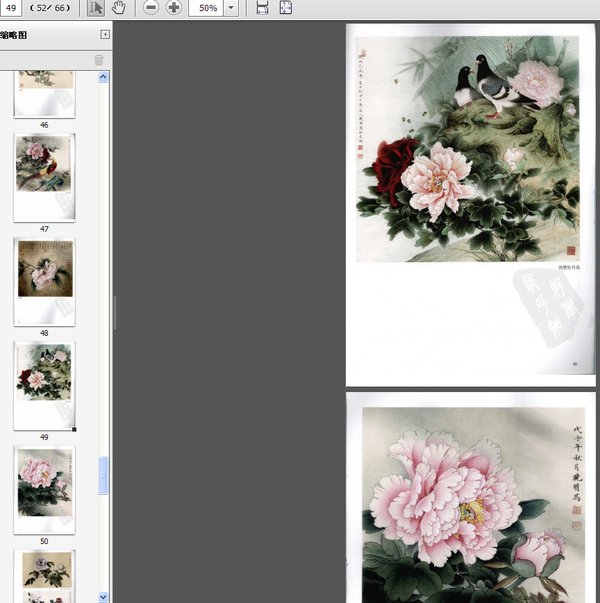Image resolution: width=600 pixels, height=603 pixels.
Task: Zoom out with the minus button
Action: (151, 8)
